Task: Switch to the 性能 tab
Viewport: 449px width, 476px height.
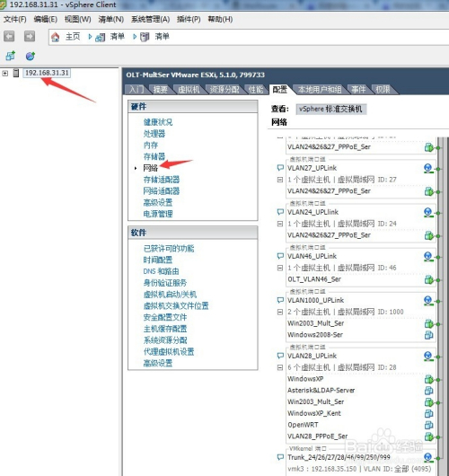Action: coord(256,90)
